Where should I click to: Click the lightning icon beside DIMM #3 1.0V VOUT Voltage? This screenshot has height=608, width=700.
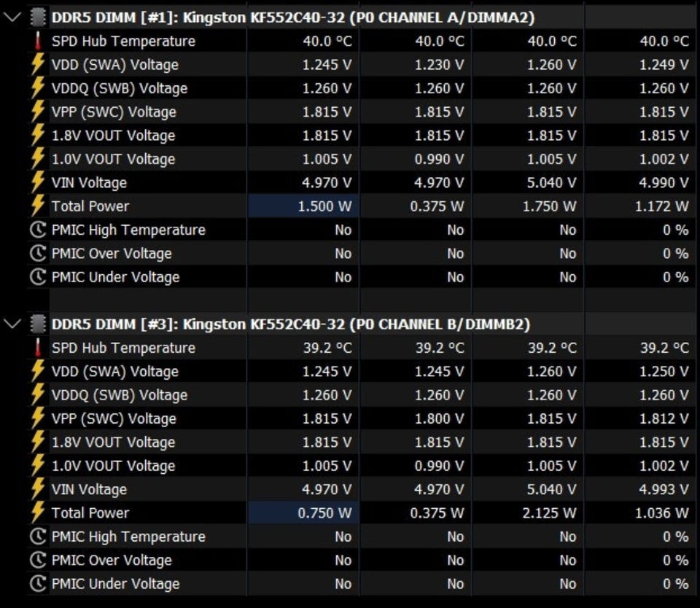38,466
